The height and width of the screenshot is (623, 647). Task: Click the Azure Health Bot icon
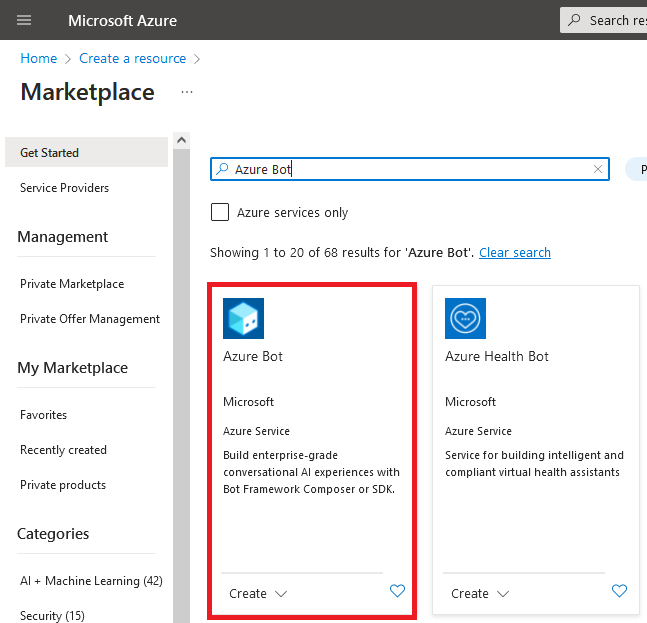465,318
